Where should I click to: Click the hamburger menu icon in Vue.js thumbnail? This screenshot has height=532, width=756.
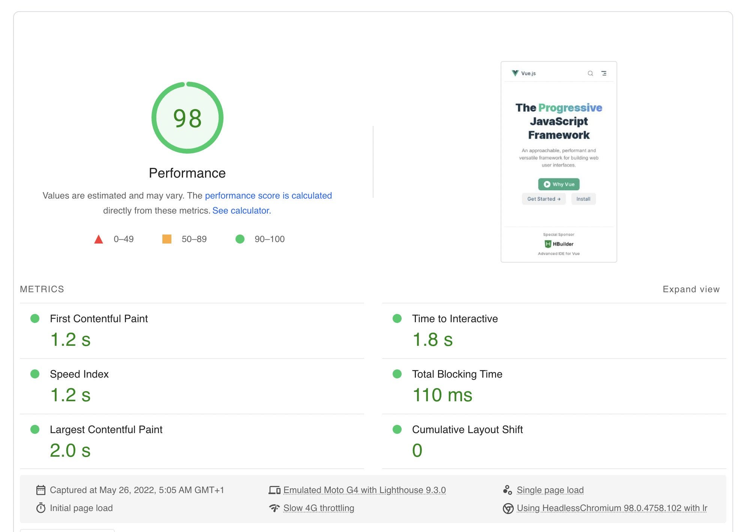(x=604, y=73)
